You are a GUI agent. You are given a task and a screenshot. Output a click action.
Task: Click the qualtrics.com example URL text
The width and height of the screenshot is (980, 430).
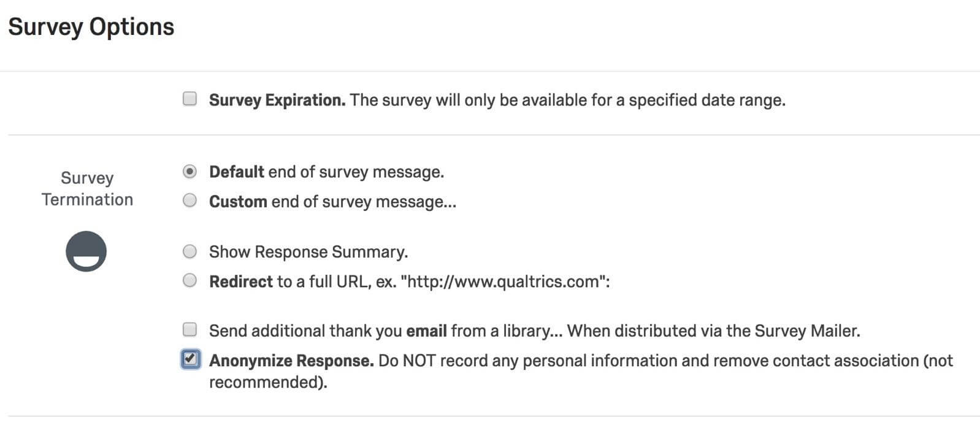504,282
